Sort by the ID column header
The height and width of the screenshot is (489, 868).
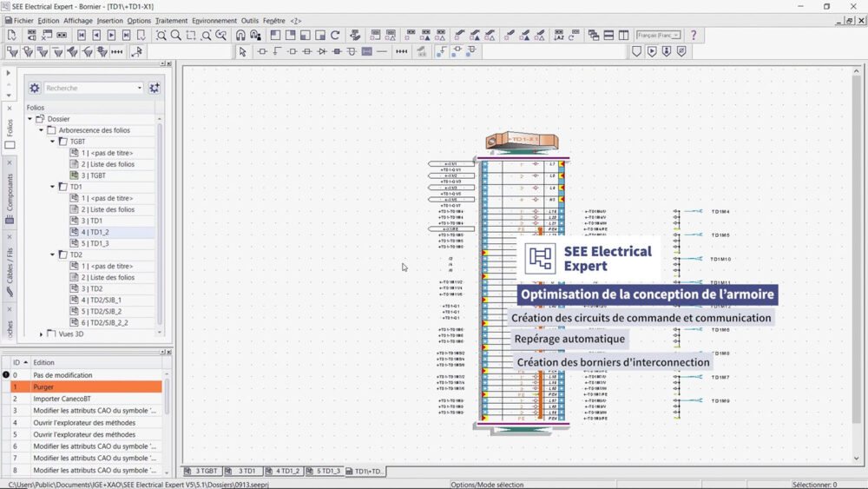tap(20, 362)
